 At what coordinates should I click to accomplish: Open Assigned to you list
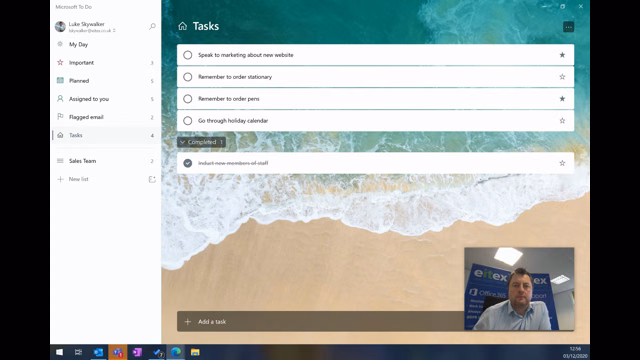point(106,99)
